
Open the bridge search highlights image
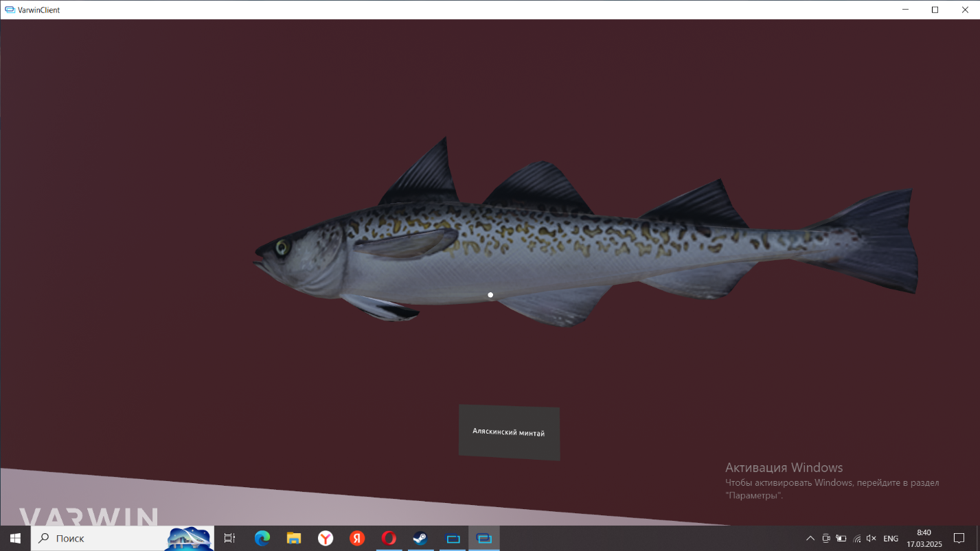click(x=190, y=539)
